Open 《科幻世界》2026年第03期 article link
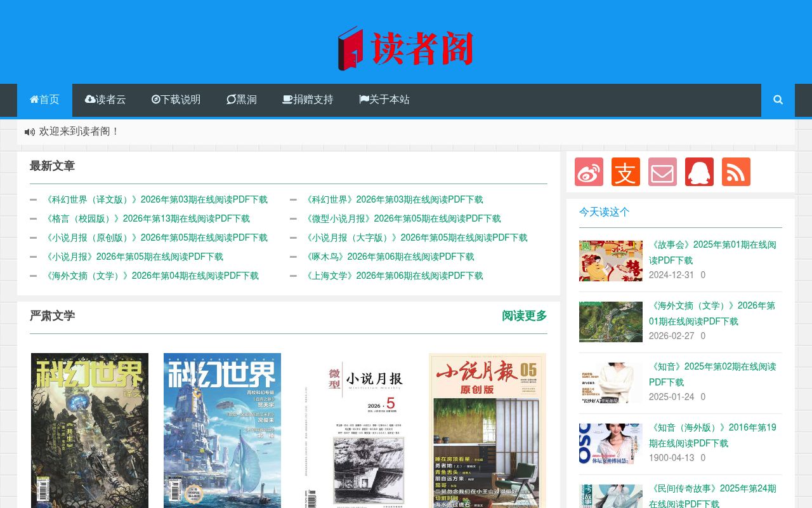812x508 pixels. coord(393,199)
